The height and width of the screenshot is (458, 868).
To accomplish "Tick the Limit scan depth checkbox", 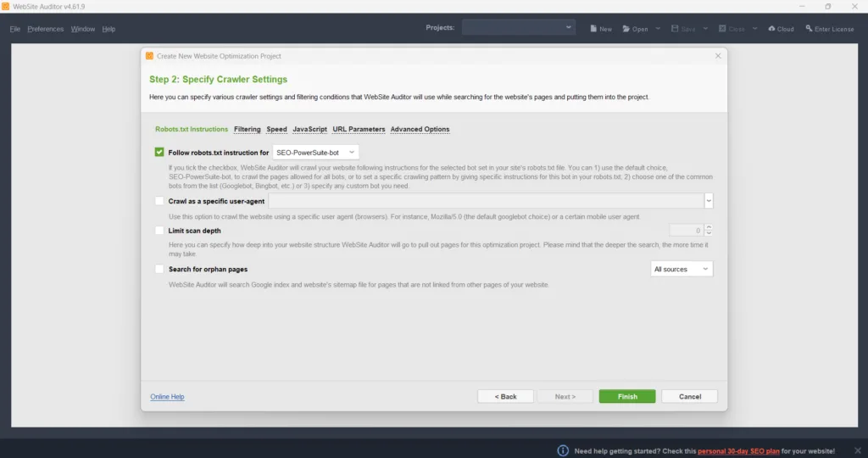I will pyautogui.click(x=159, y=231).
